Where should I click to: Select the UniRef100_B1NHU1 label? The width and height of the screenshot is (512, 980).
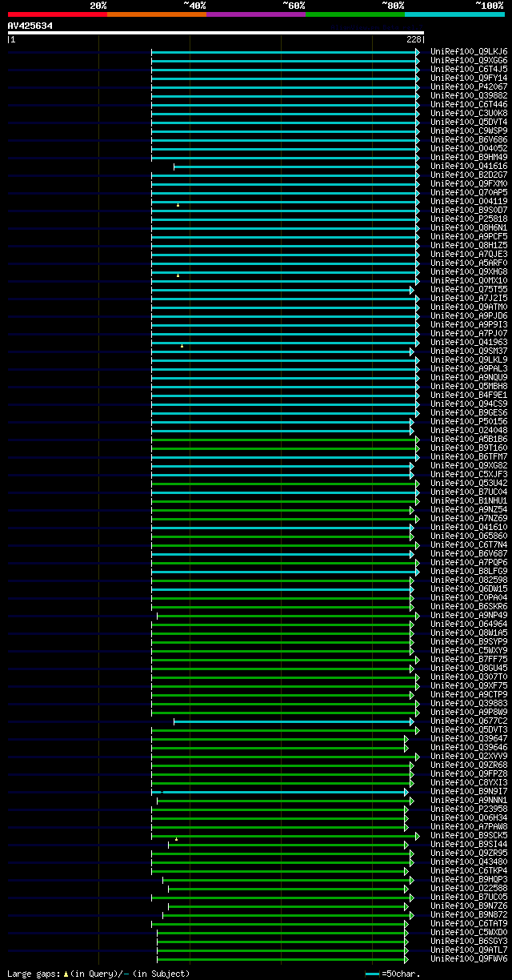469,500
